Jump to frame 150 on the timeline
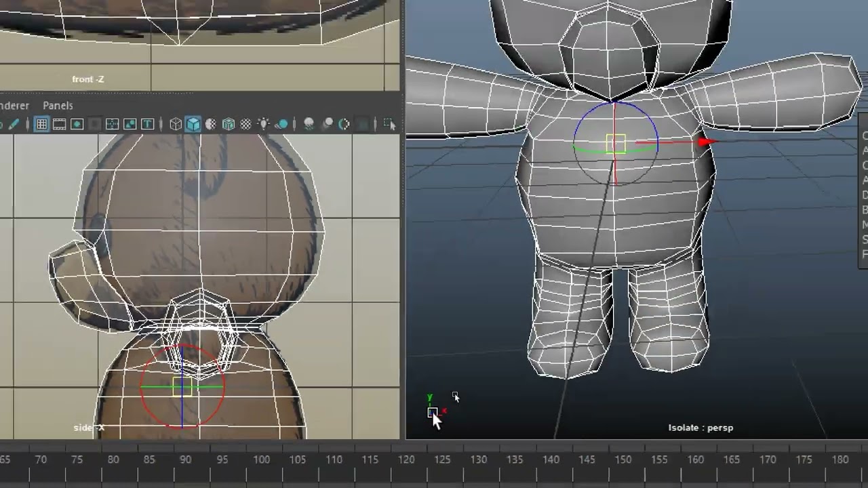868x488 pixels. pyautogui.click(x=623, y=460)
